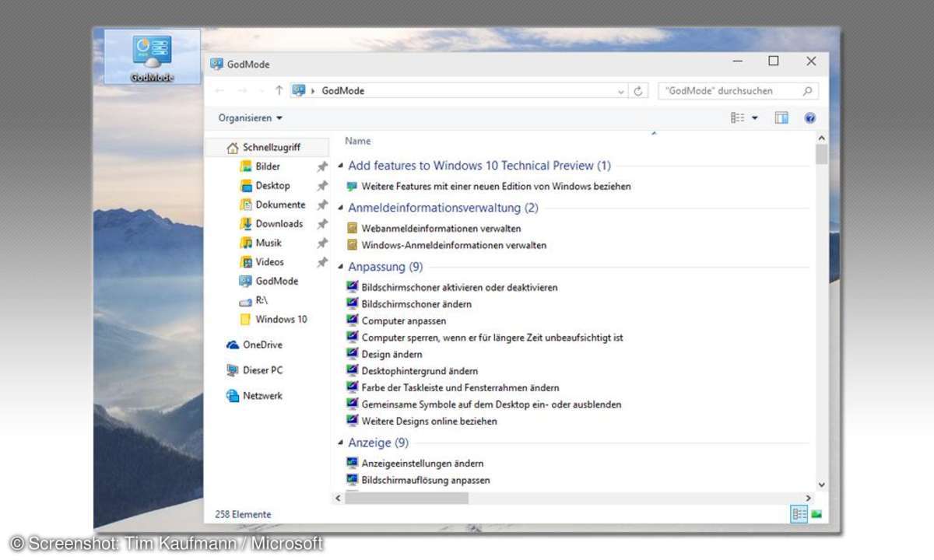The width and height of the screenshot is (934, 560).
Task: Select Computer sperren, wenn unbeaufsichtigt entry
Action: [492, 338]
